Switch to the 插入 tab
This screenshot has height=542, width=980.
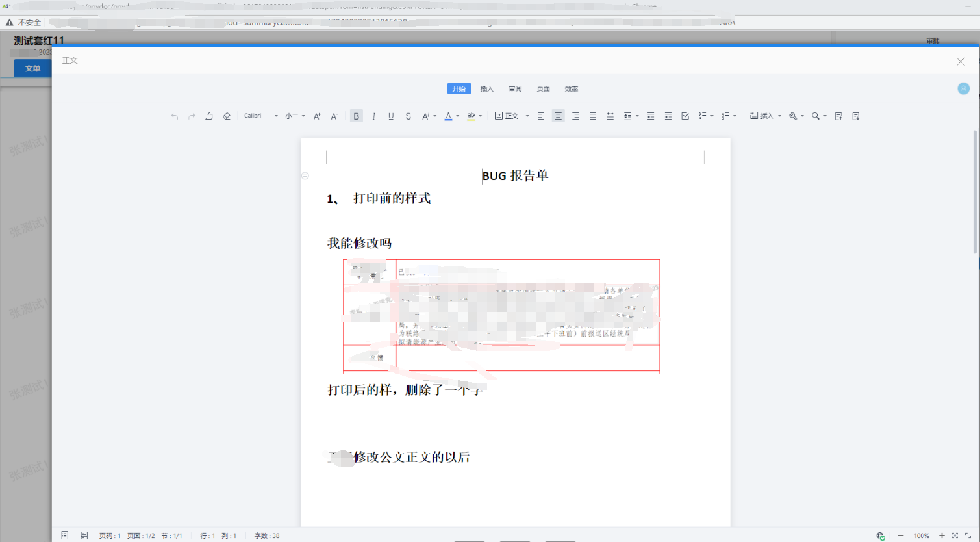pos(486,89)
